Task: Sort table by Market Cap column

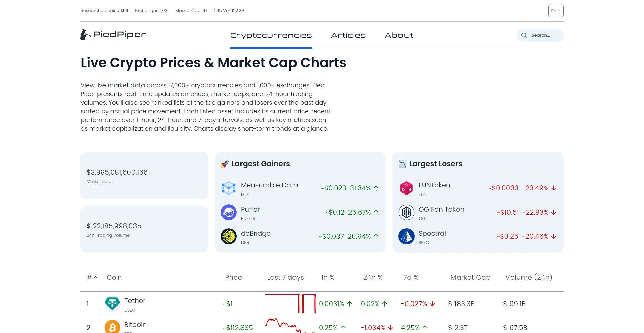Action: [470, 277]
